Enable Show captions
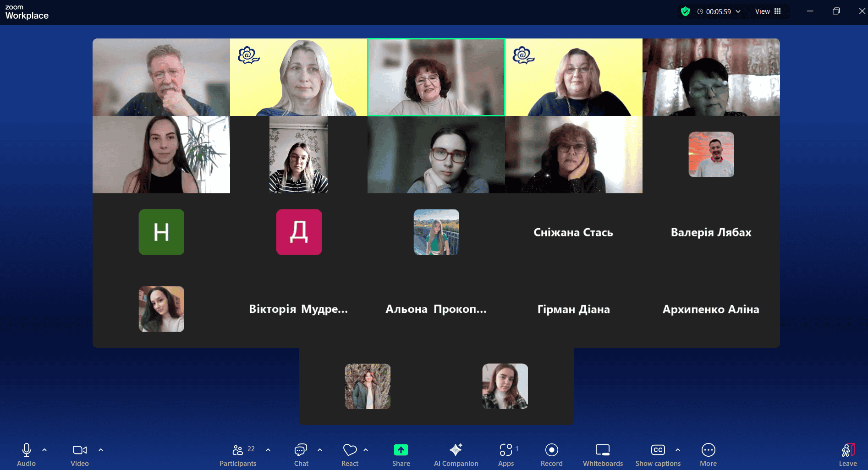The height and width of the screenshot is (470, 868). (658, 454)
